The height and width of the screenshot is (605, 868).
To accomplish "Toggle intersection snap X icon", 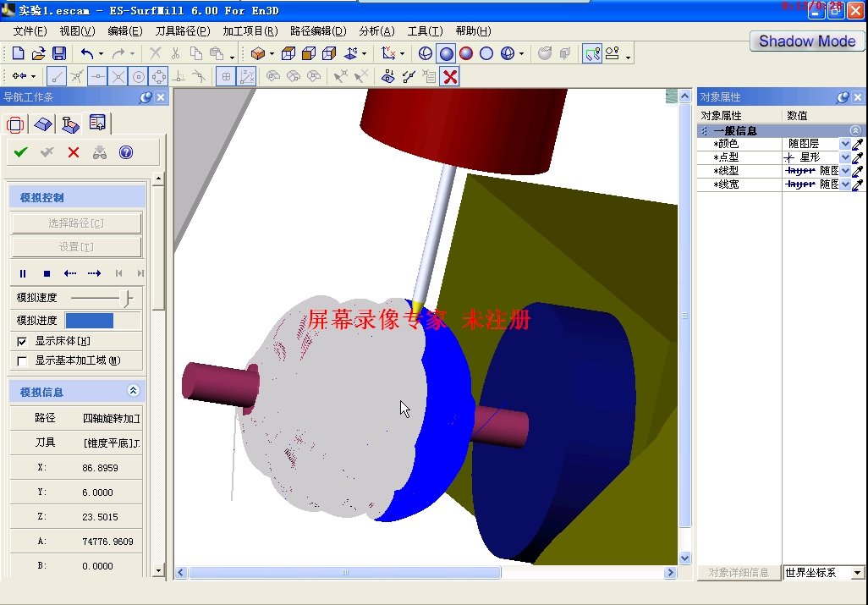I will (118, 76).
